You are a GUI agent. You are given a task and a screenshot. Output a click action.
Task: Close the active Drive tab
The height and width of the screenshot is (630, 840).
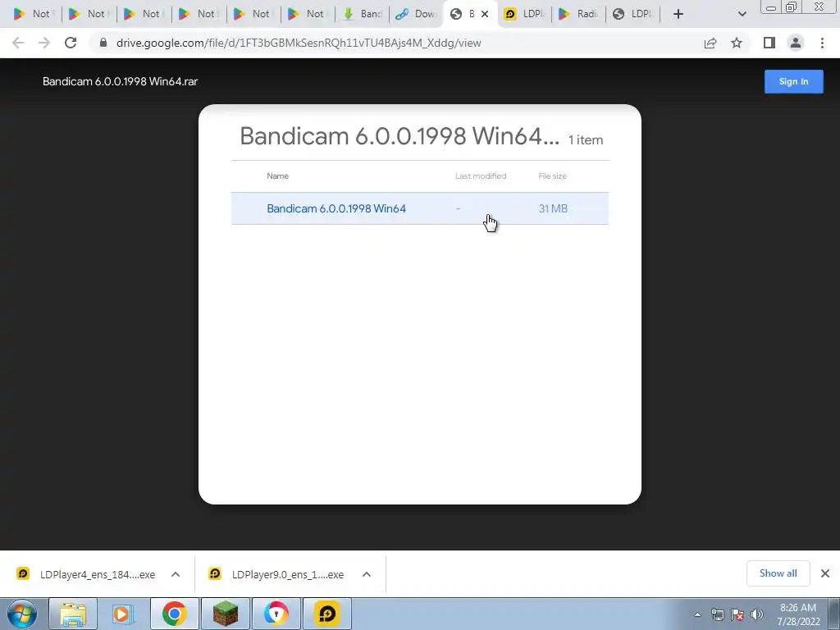click(485, 14)
